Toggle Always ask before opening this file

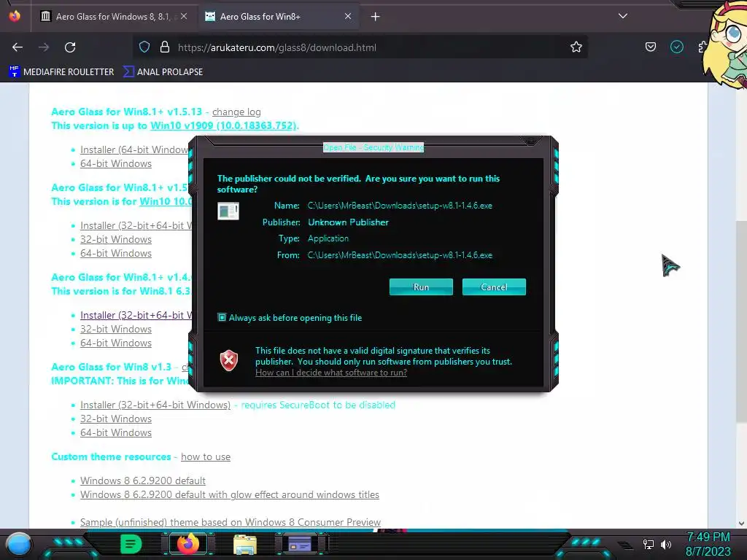coord(222,318)
